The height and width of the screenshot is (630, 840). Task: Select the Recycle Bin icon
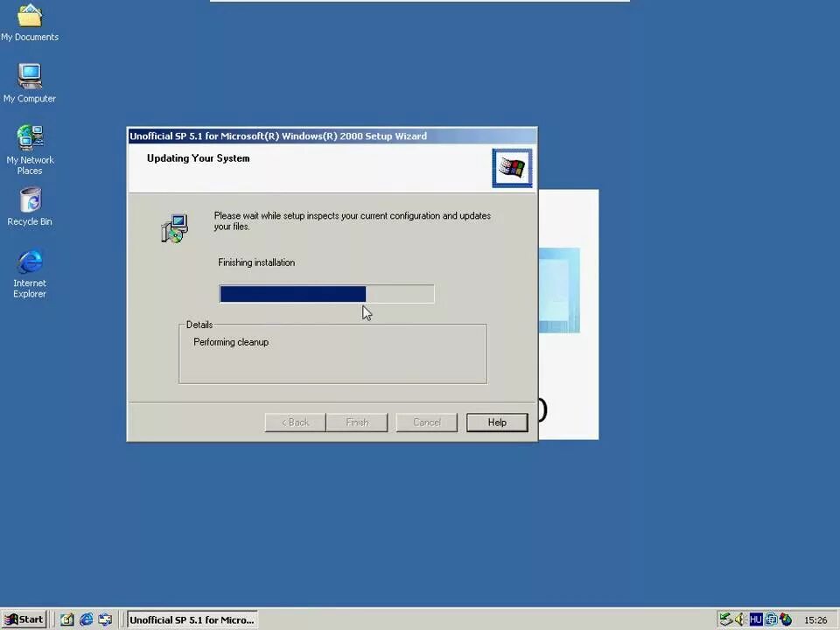(x=30, y=206)
